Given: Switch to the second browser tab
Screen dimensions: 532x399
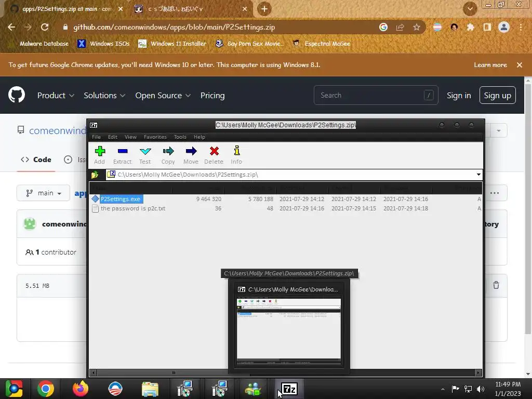Looking at the screenshot, I should (191, 9).
